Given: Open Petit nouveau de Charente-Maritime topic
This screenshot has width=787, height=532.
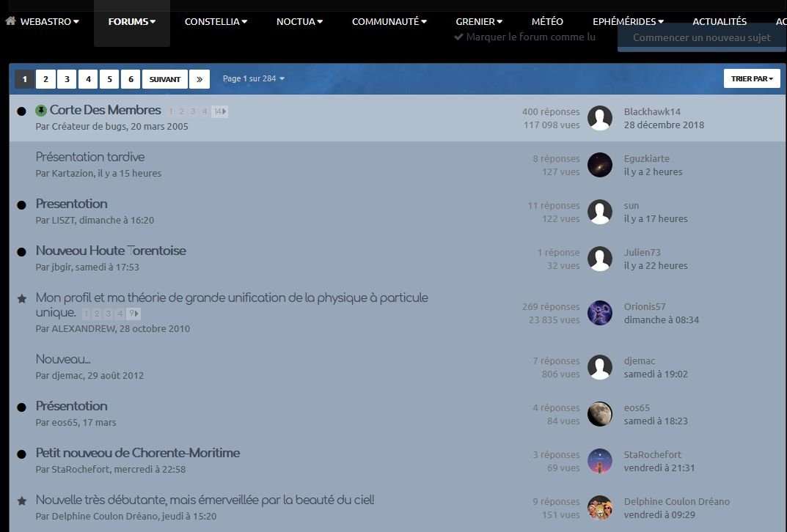Looking at the screenshot, I should tap(138, 453).
